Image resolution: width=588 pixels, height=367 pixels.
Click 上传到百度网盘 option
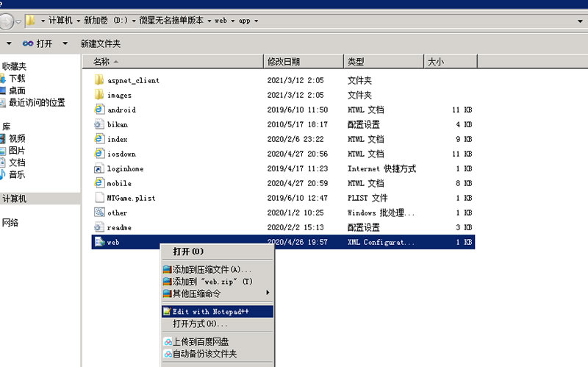200,342
